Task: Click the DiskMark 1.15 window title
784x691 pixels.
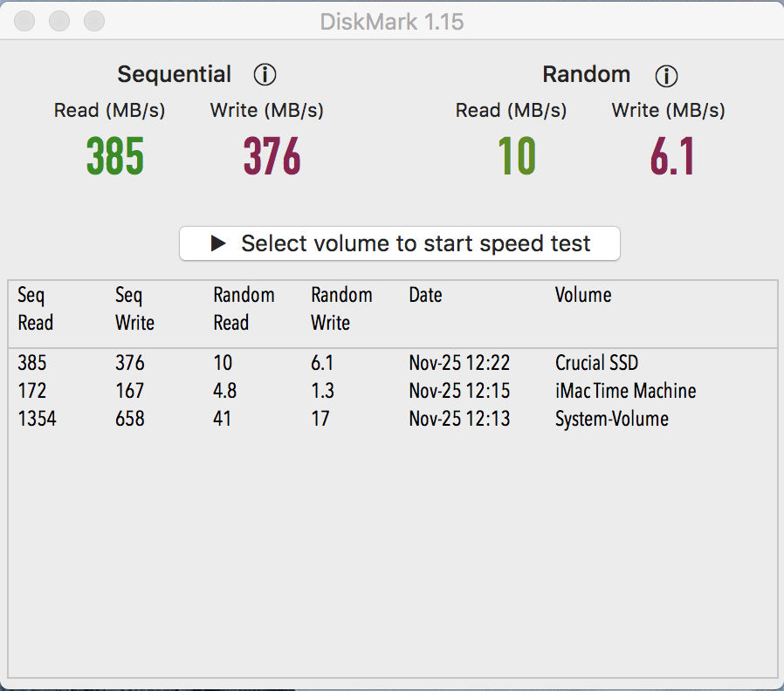Action: (x=392, y=22)
